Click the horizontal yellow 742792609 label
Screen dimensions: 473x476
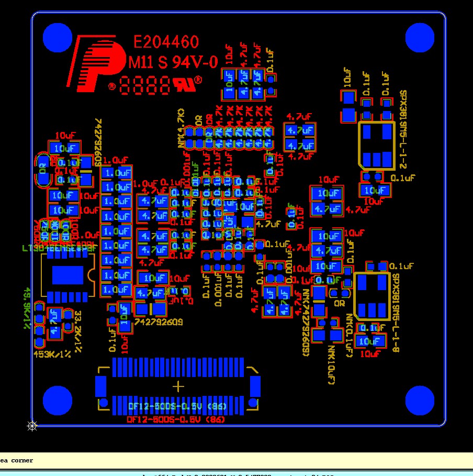159,322
